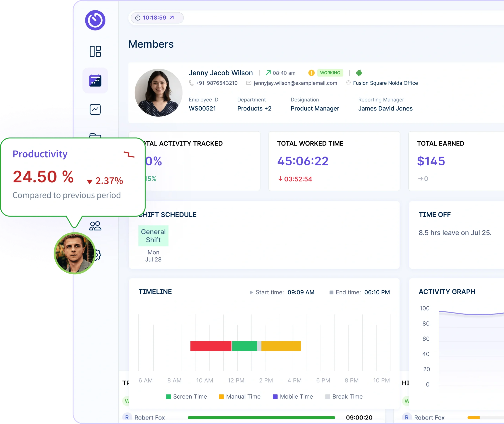Open the members people sidebar icon
This screenshot has height=424, width=504.
(95, 226)
